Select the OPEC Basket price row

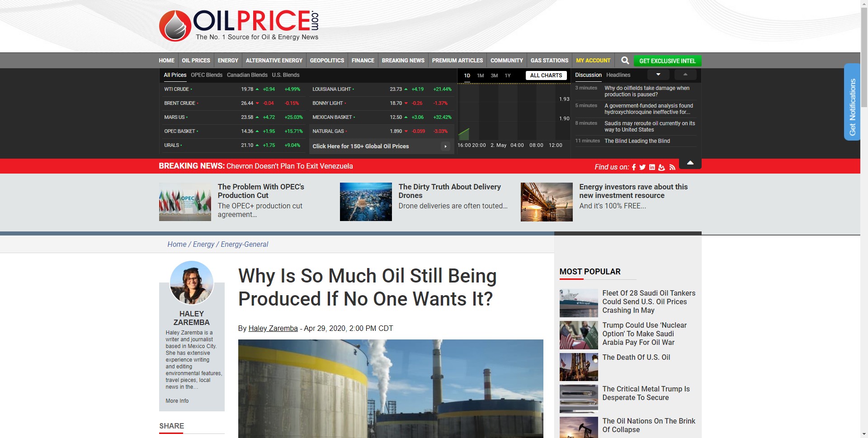click(234, 132)
